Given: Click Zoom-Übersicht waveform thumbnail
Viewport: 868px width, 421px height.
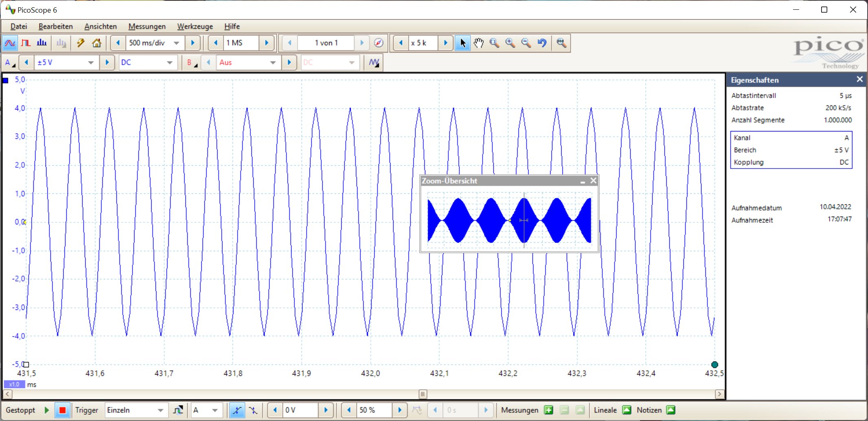Looking at the screenshot, I should [x=509, y=220].
